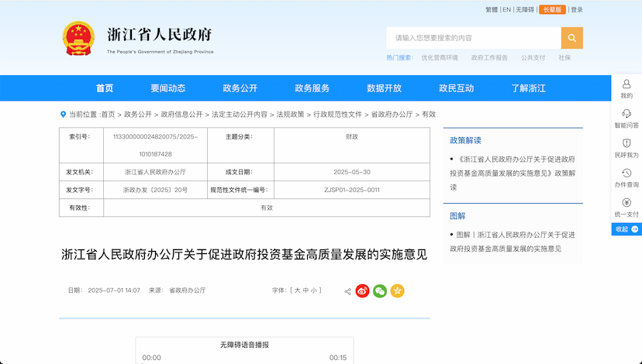Screen dimensions: 642x364
Task: Click the 有效性 value 有效 cell
Action: pos(267,208)
